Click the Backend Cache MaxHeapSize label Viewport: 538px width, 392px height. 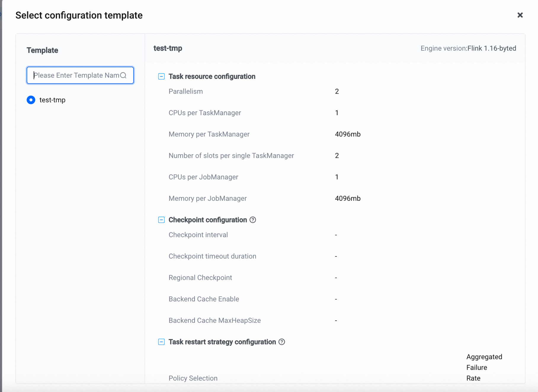[x=215, y=320]
